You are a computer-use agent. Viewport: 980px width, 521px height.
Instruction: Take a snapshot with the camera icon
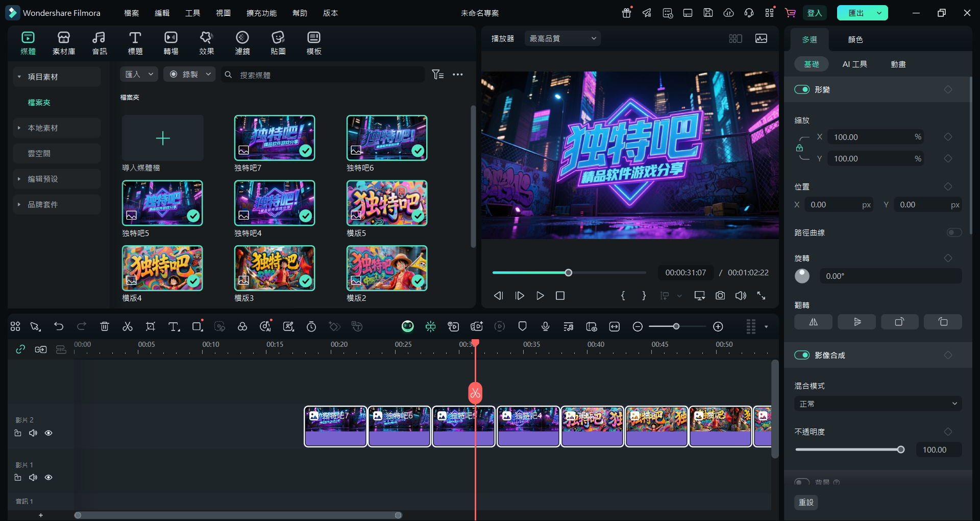pyautogui.click(x=720, y=296)
